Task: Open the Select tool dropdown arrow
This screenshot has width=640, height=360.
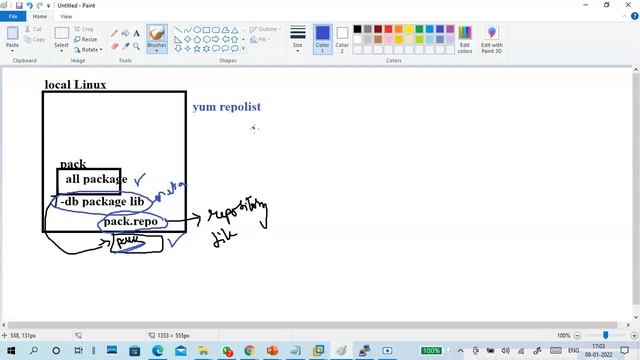Action: pyautogui.click(x=61, y=51)
